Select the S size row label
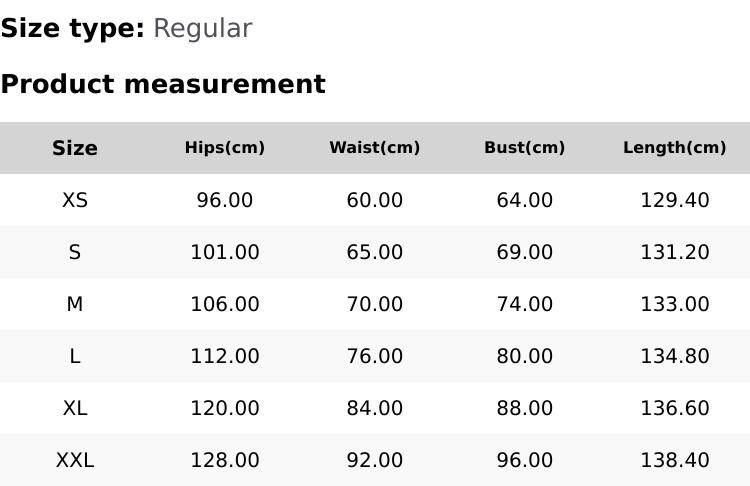 [x=75, y=252]
